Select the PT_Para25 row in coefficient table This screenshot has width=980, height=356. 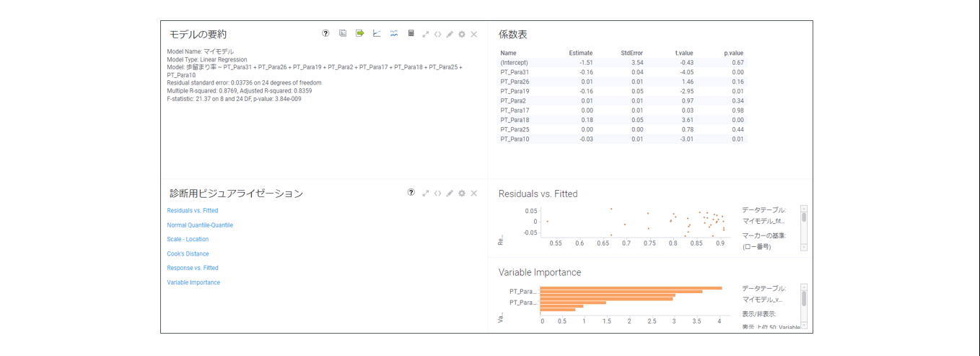click(622, 129)
